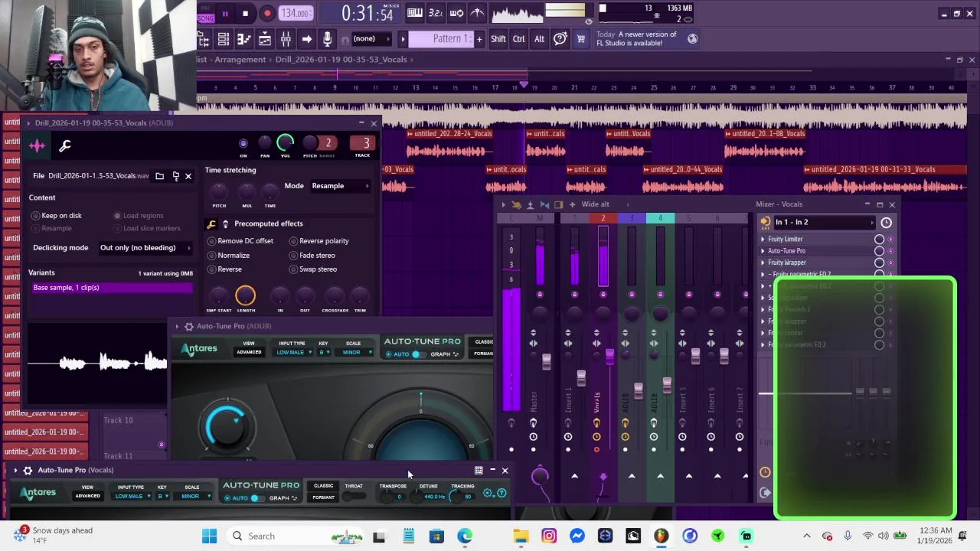Click the Shift modifier button
This screenshot has height=551, width=980.
point(498,39)
